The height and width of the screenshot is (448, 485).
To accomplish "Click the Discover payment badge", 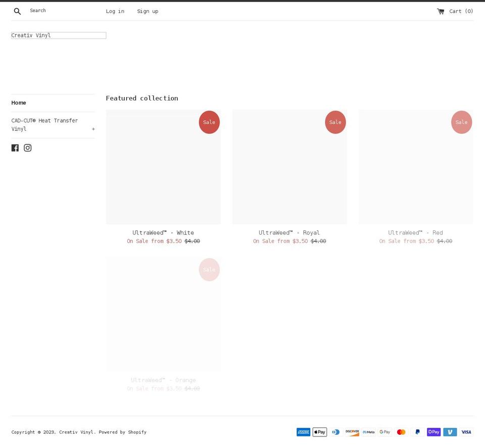I will pos(352,432).
